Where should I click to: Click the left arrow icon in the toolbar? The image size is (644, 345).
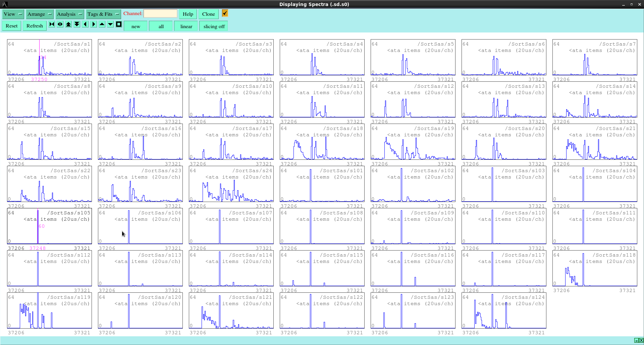pyautogui.click(x=85, y=24)
